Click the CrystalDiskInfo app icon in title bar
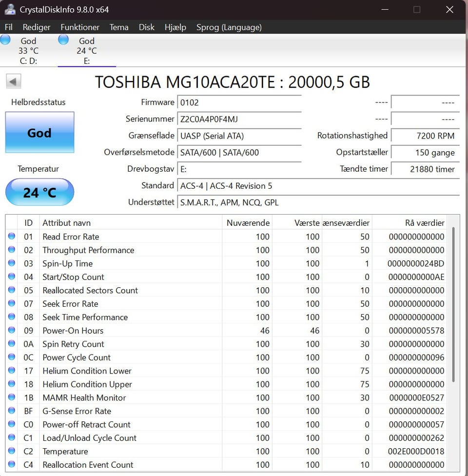 coord(10,9)
